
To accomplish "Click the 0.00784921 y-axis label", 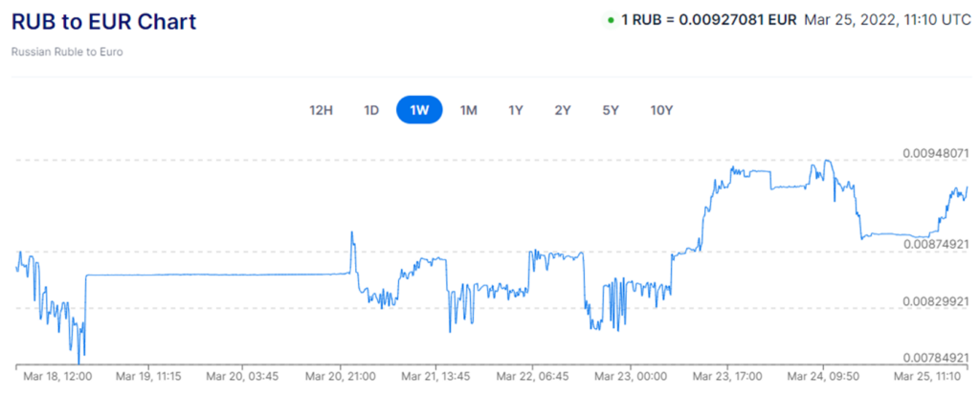I will (937, 357).
